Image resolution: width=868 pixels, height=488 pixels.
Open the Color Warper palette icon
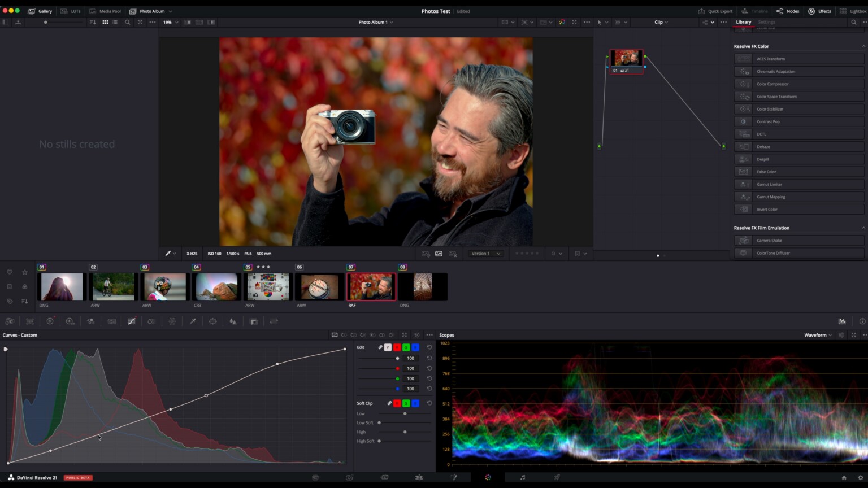[172, 321]
